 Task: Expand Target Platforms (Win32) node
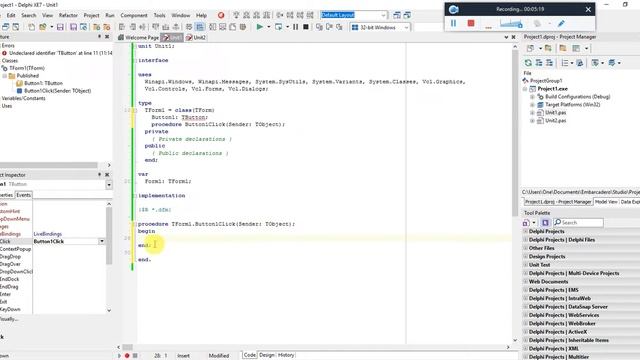[532, 105]
